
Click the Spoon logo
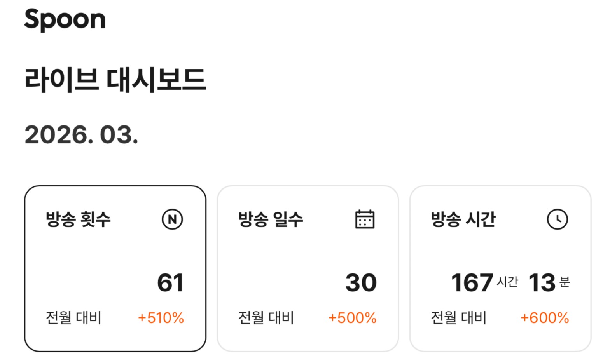[x=65, y=19]
